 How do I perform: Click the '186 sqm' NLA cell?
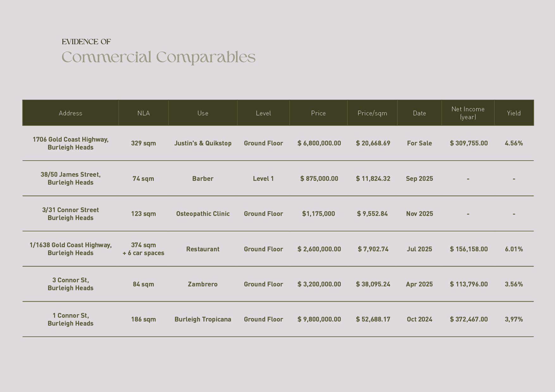143,319
